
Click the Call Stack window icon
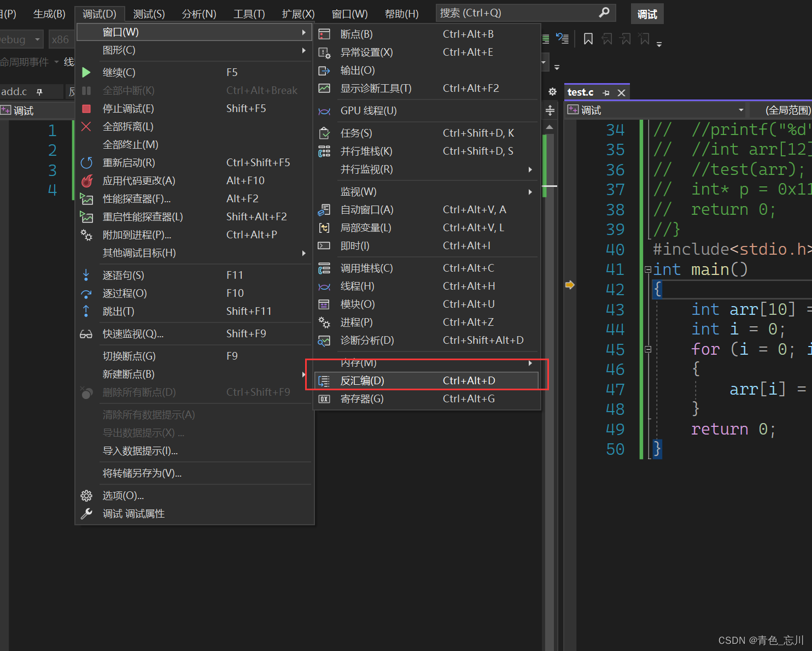324,268
